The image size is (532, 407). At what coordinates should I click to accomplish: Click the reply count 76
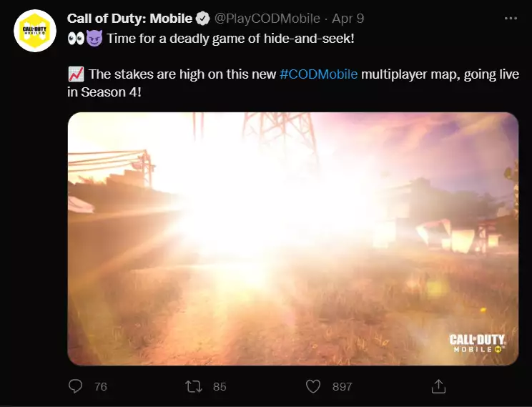(x=100, y=386)
